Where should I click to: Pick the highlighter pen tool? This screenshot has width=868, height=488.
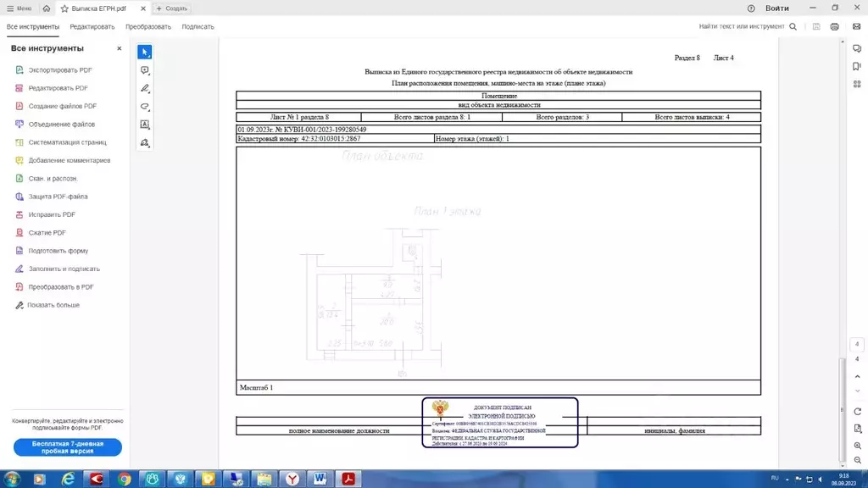(145, 88)
